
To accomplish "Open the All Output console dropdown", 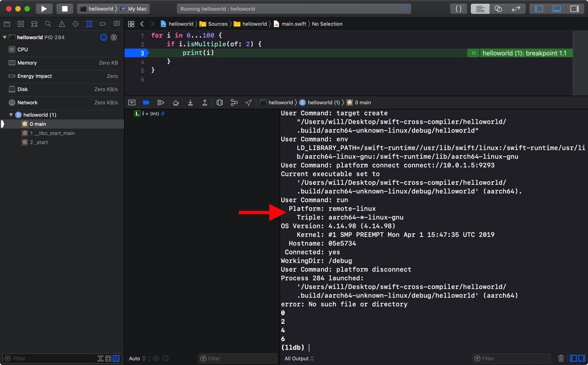I will (x=299, y=359).
